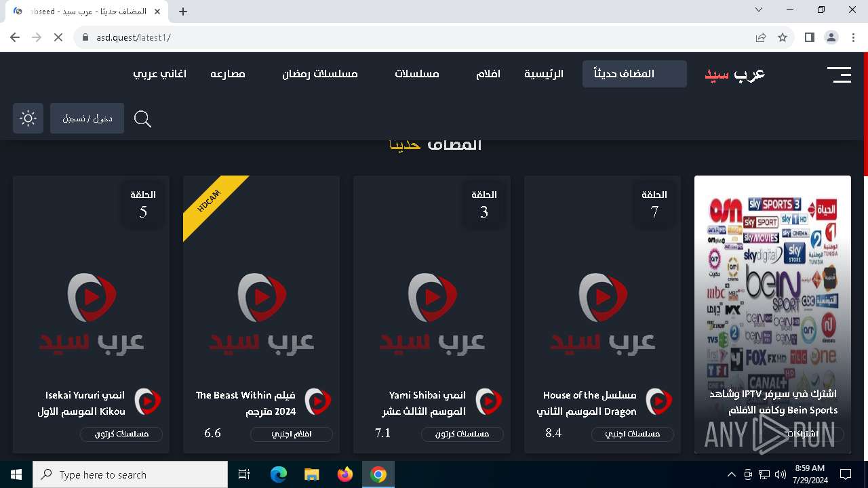
Task: Open the اغاني عربي menu item
Action: click(x=160, y=74)
